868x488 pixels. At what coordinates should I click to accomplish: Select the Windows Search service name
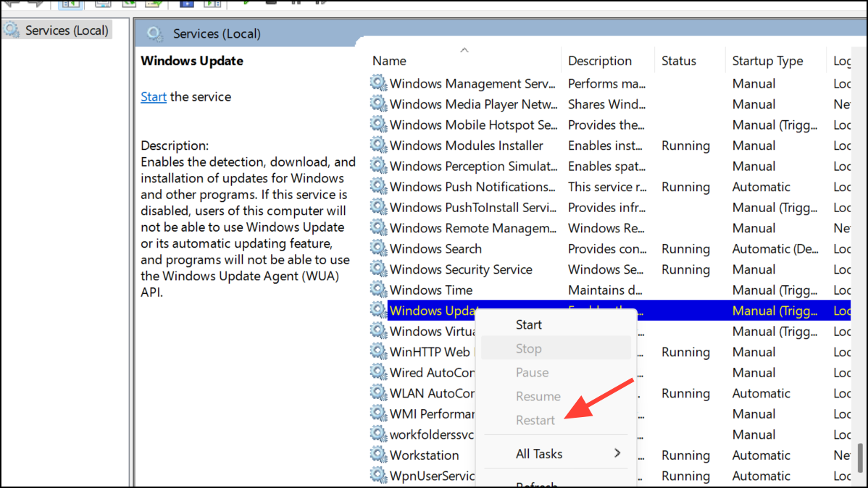(435, 249)
